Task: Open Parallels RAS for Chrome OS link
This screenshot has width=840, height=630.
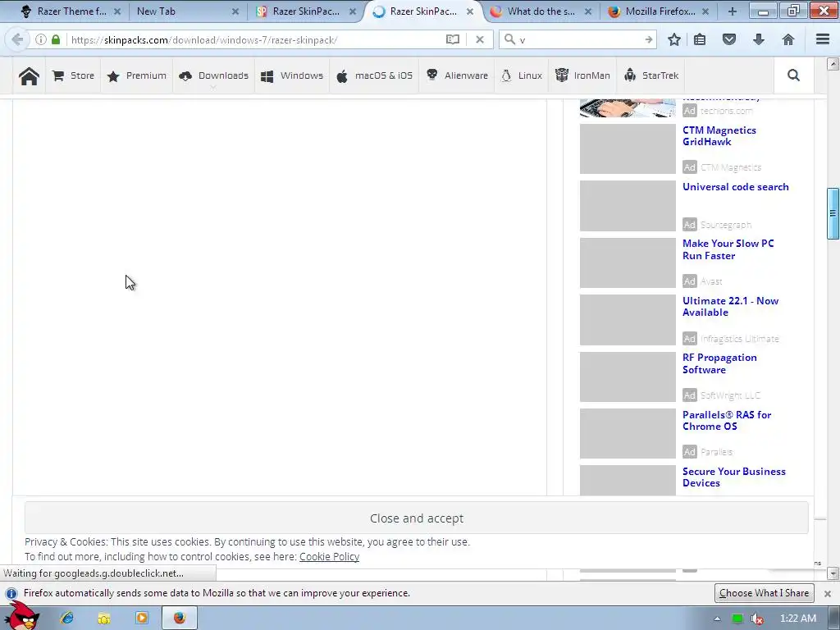Action: point(727,421)
